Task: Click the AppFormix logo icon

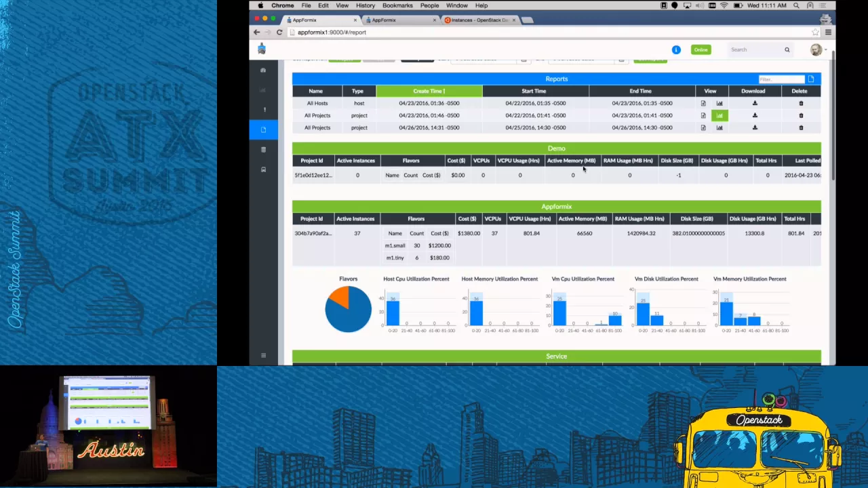Action: coord(262,49)
